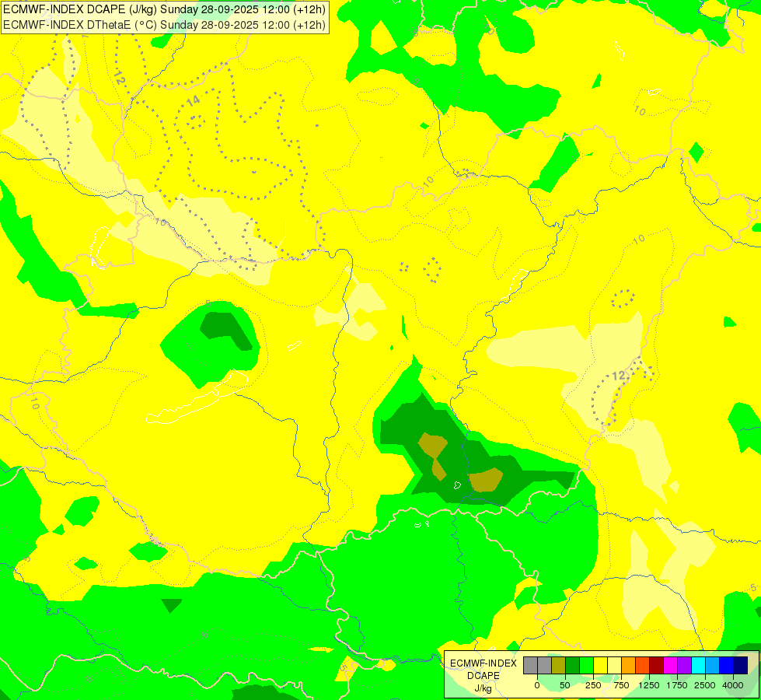The image size is (761, 700).
Task: Select the light blue legend swatch
Action: point(713,666)
